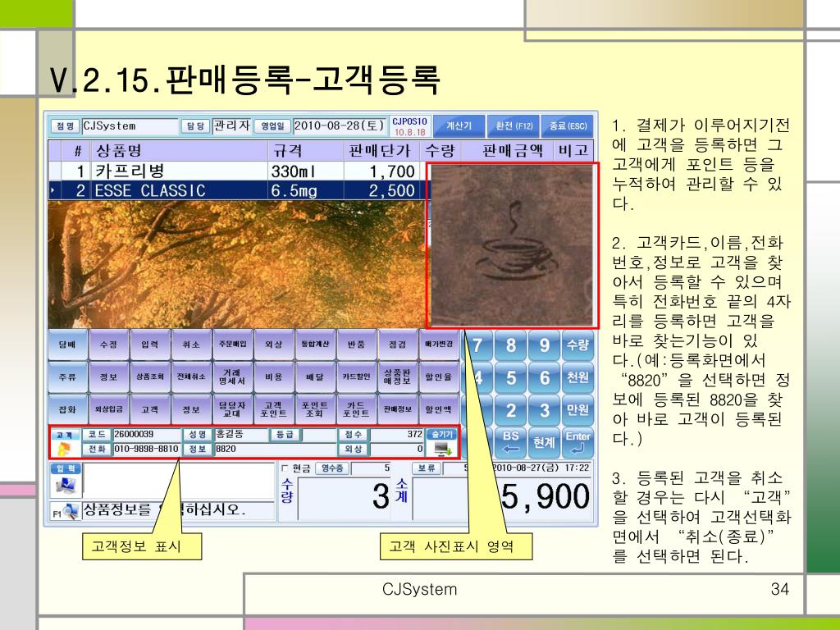Toggle the 현금 checkbox
The height and width of the screenshot is (630, 840).
(285, 468)
